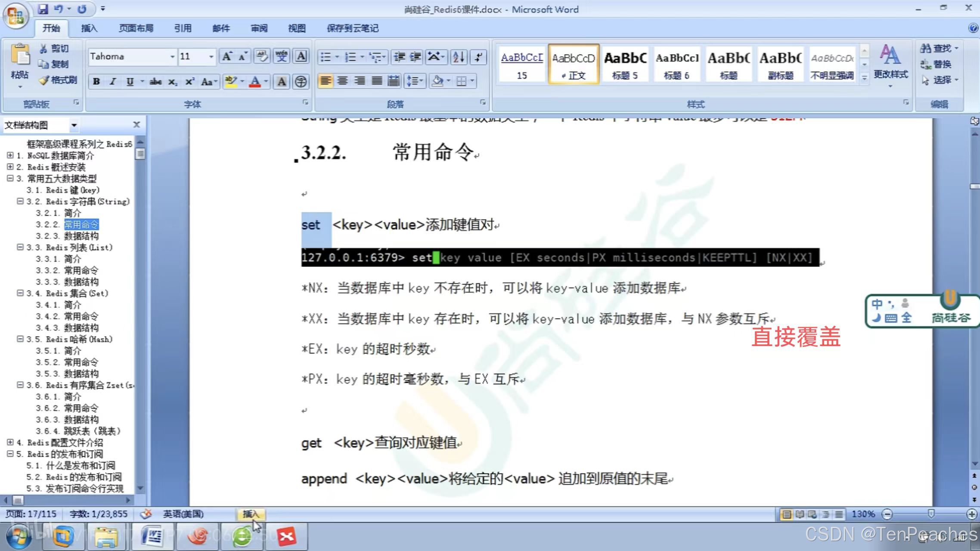Open the 审阅 ribbon tab
The image size is (980, 551).
pos(259,28)
